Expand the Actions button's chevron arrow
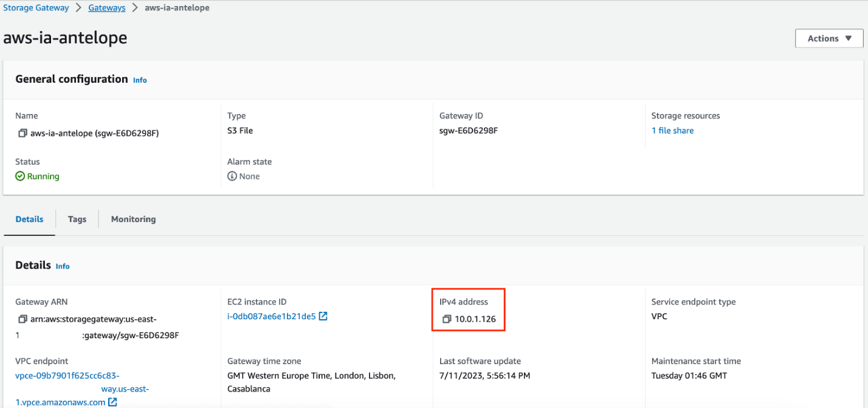This screenshot has width=868, height=408. pyautogui.click(x=847, y=38)
